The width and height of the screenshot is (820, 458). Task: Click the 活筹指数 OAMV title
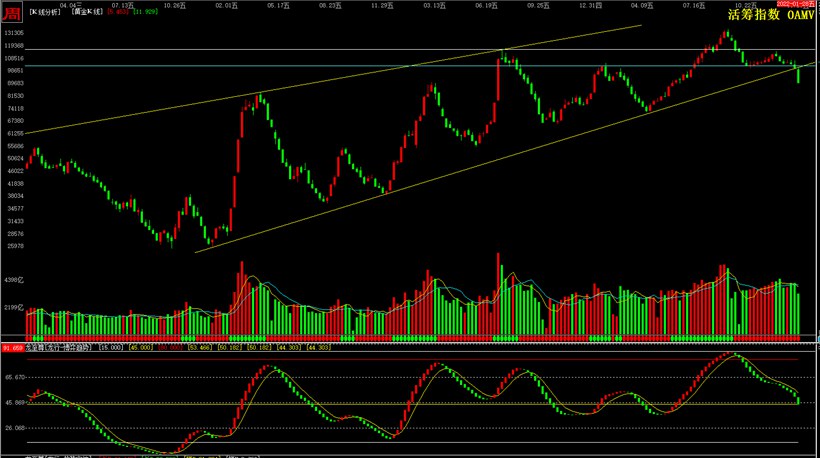(771, 15)
